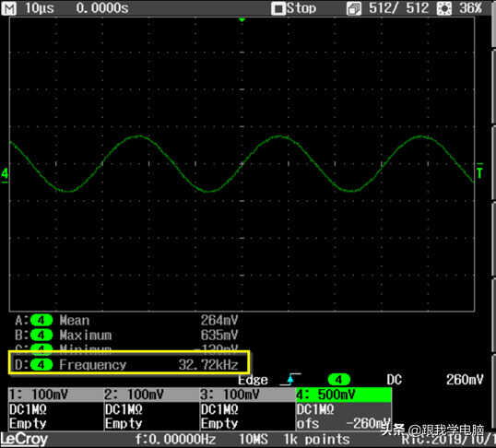
Task: Click the channel badge on the Mean measurement
Action: [41, 321]
